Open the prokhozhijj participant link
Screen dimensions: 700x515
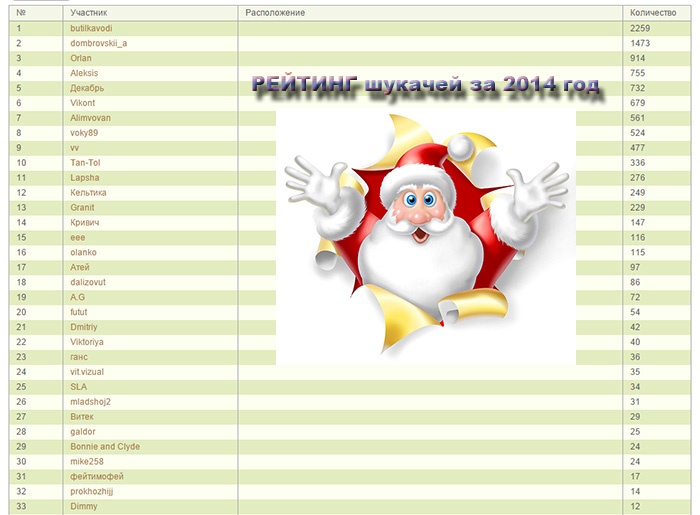pyautogui.click(x=92, y=492)
